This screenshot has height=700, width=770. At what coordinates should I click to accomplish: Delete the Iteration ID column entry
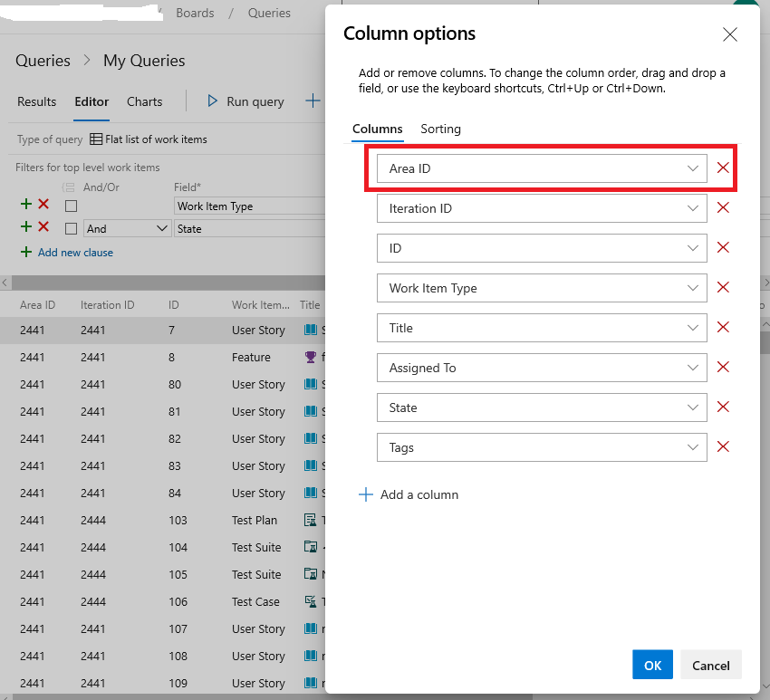pos(723,207)
